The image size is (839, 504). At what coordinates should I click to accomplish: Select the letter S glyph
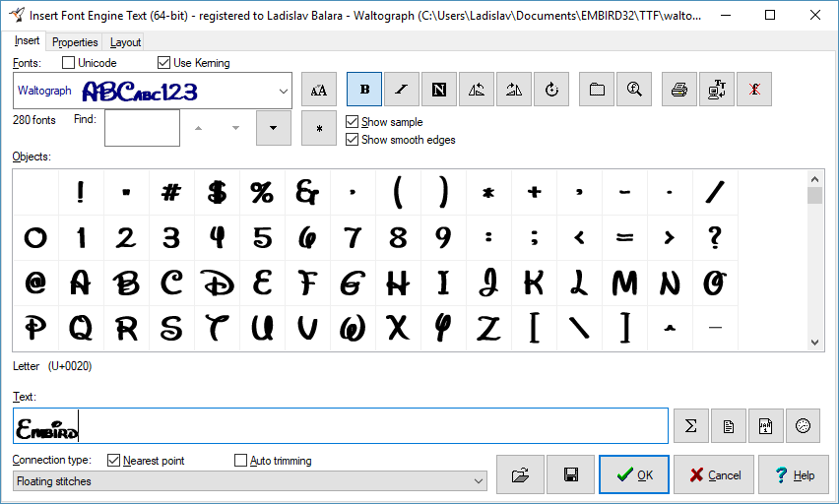pyautogui.click(x=171, y=328)
